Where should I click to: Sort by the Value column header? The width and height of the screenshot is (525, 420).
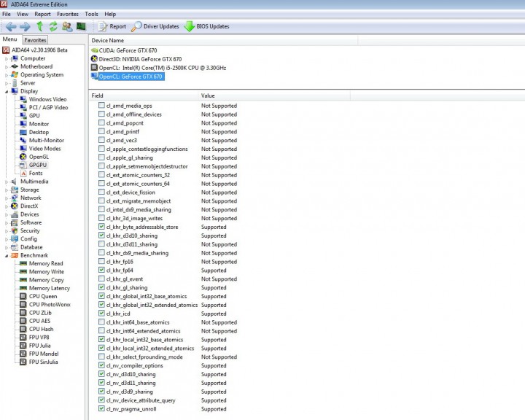(x=275, y=96)
